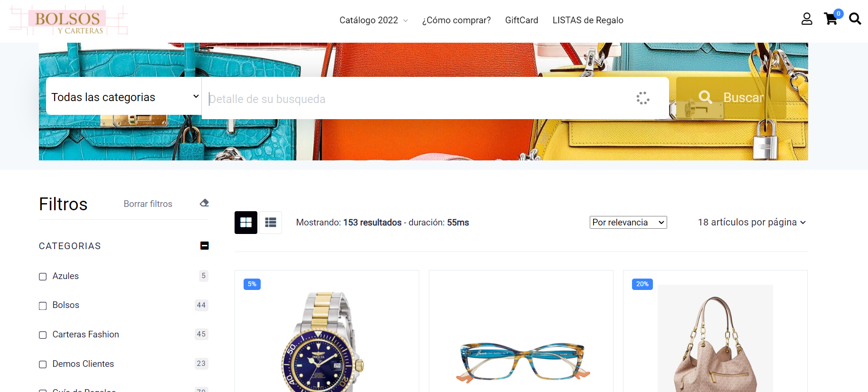The width and height of the screenshot is (868, 392).
Task: Open the user account icon
Action: (807, 19)
